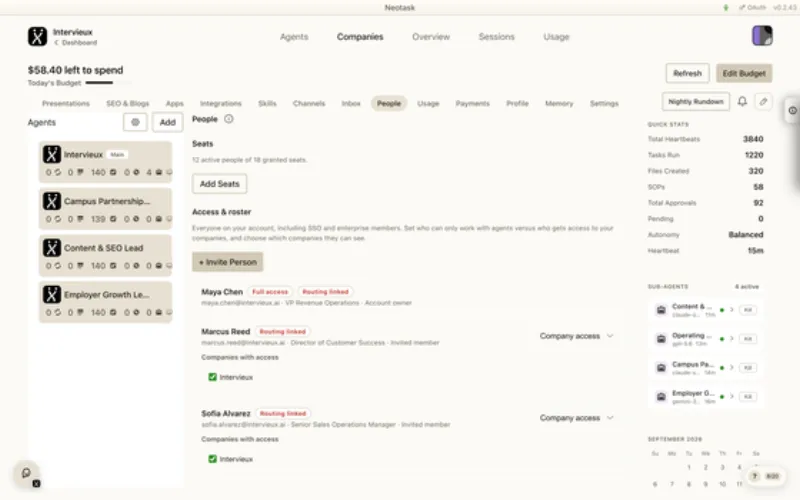Image resolution: width=800 pixels, height=500 pixels.
Task: Open the Inbox sub-tab
Action: pos(351,104)
